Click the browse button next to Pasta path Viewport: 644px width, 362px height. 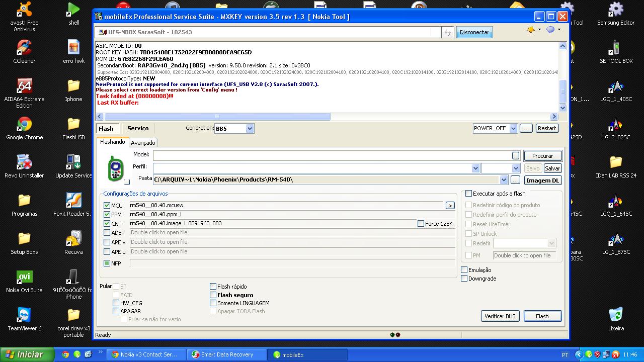pos(515,180)
